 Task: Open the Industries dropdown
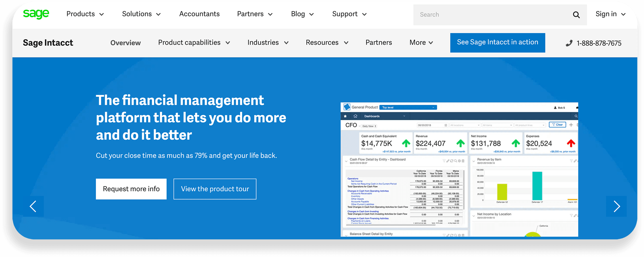[x=268, y=43]
